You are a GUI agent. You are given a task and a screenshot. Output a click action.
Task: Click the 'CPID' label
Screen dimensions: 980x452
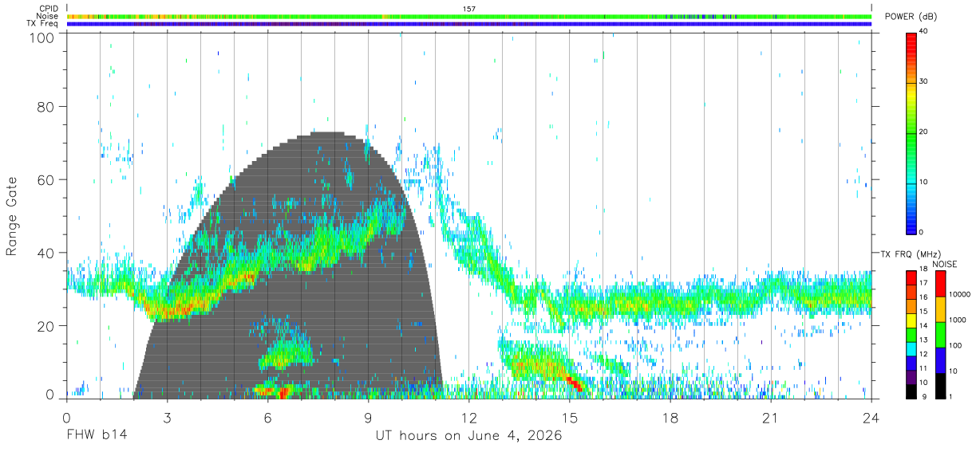tap(48, 9)
